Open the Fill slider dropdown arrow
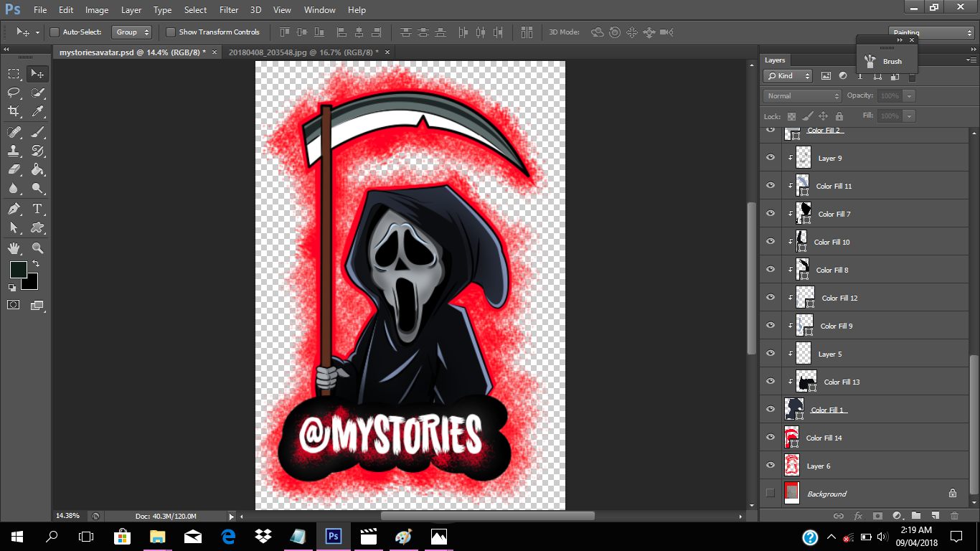The height and width of the screenshot is (551, 980). pyautogui.click(x=910, y=116)
